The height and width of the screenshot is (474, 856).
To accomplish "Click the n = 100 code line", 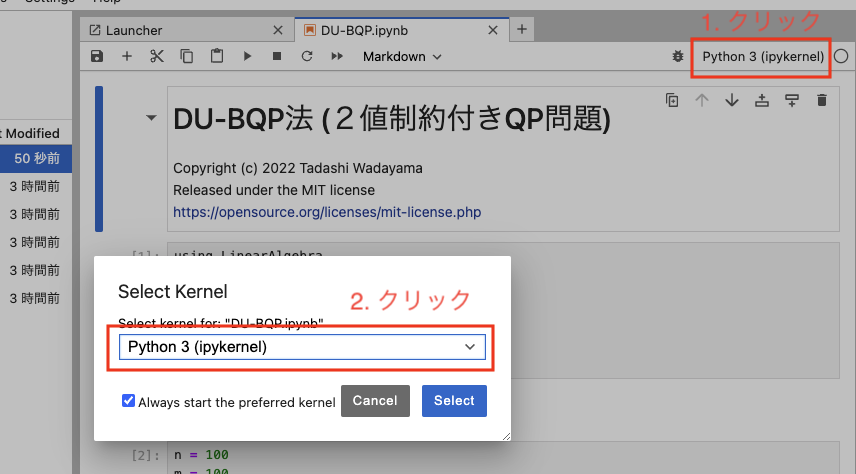I will 201,454.
